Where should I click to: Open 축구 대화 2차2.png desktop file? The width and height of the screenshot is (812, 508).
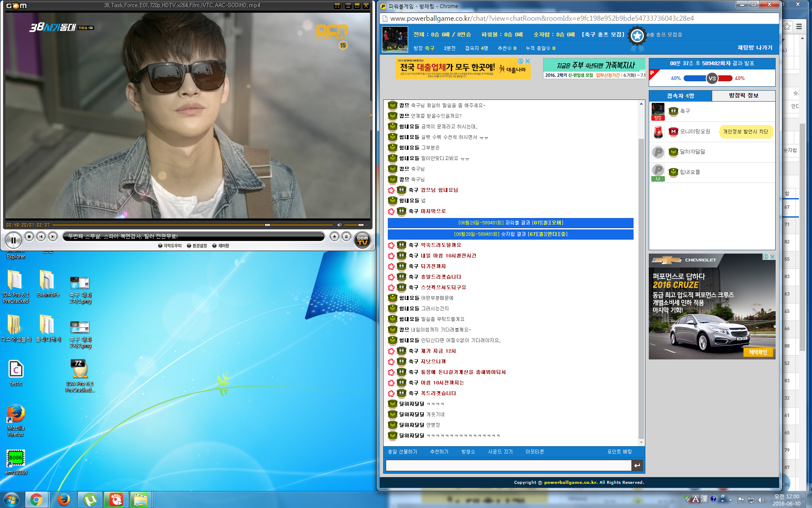80,334
